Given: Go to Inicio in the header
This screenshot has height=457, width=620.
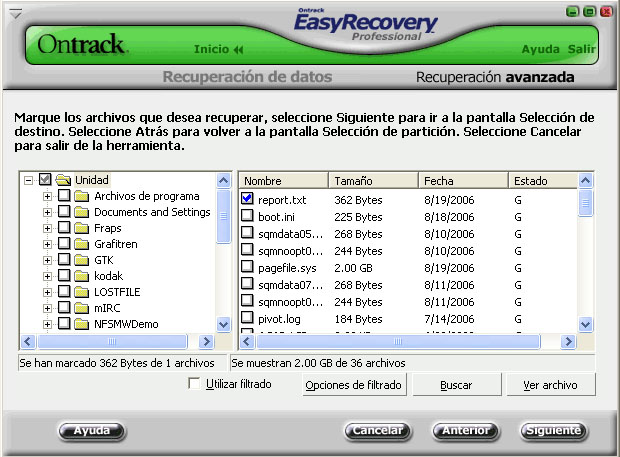Looking at the screenshot, I should pyautogui.click(x=212, y=49).
